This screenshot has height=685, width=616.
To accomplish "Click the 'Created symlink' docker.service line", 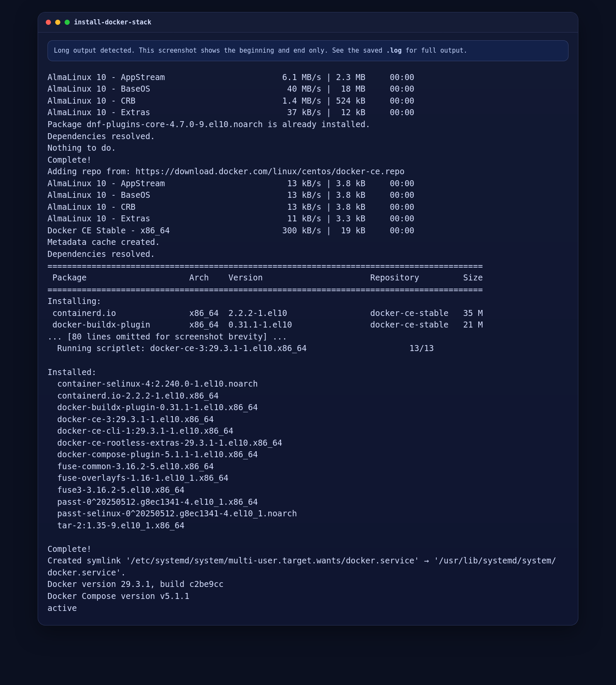I will pyautogui.click(x=302, y=567).
